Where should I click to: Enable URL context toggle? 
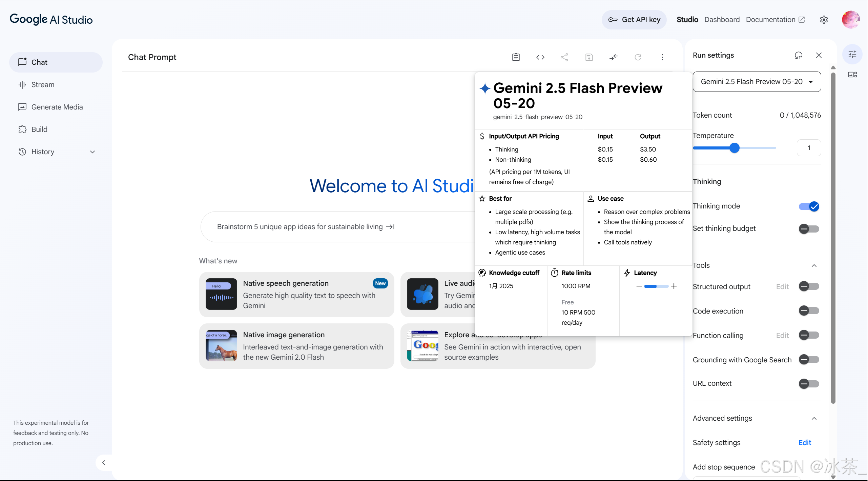[x=809, y=384]
